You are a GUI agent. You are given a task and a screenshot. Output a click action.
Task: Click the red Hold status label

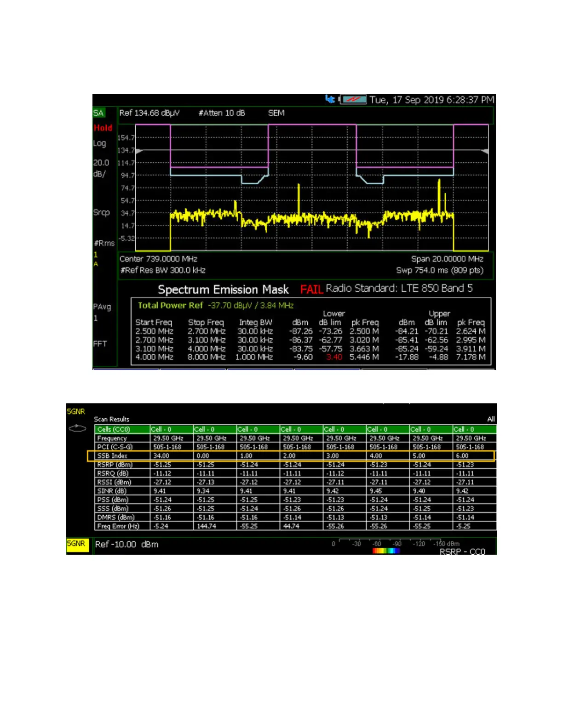[103, 128]
